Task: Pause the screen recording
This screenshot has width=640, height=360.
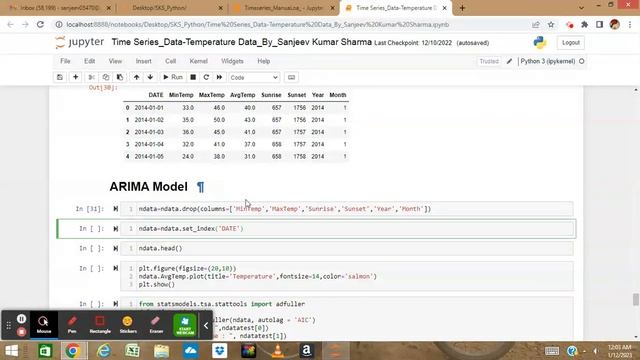Action: [22, 319]
